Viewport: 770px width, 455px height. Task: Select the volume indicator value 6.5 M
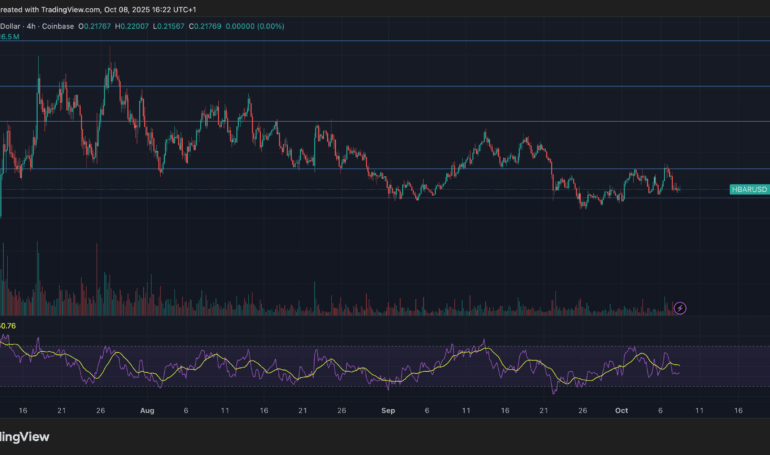click(10, 36)
